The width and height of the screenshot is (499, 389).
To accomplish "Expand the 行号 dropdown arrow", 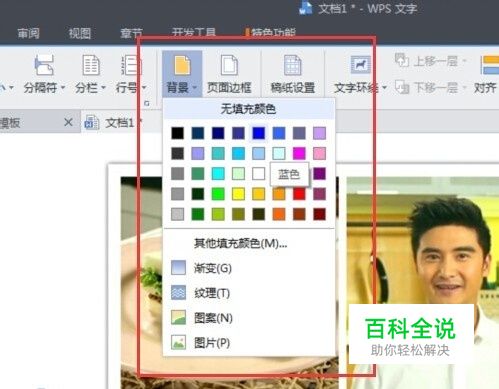I will [x=144, y=88].
